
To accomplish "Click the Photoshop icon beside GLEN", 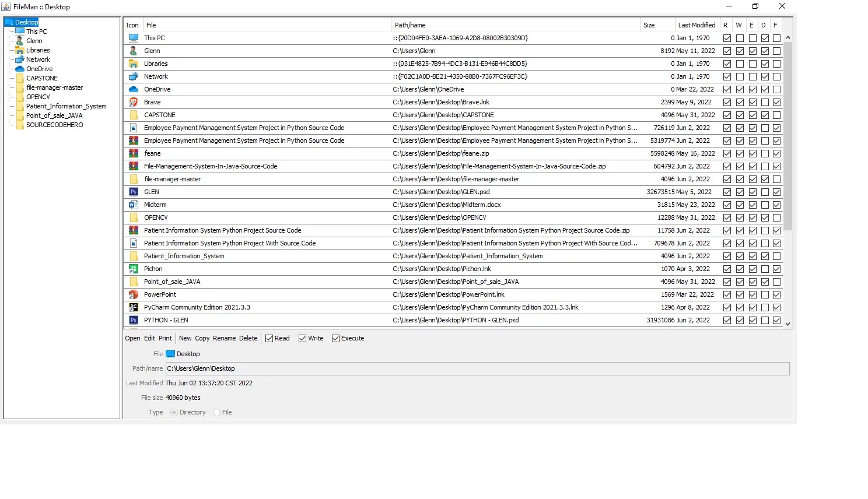I will click(134, 192).
